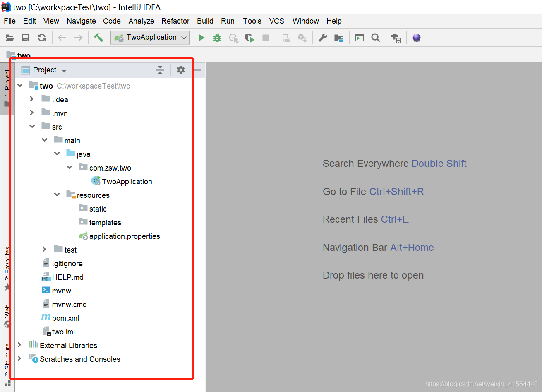542x392 pixels.
Task: Click the SDK/devices icon beside search
Action: click(396, 38)
